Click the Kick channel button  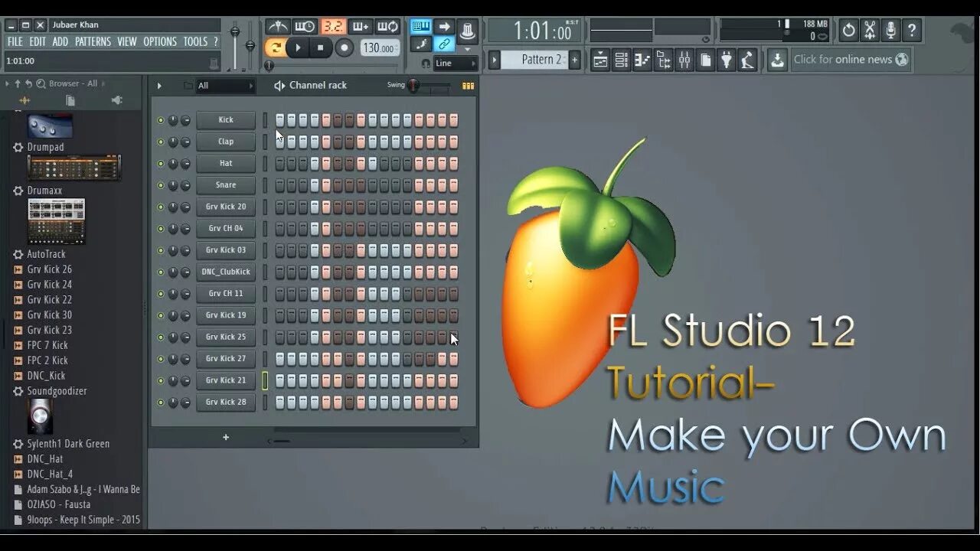click(x=226, y=119)
